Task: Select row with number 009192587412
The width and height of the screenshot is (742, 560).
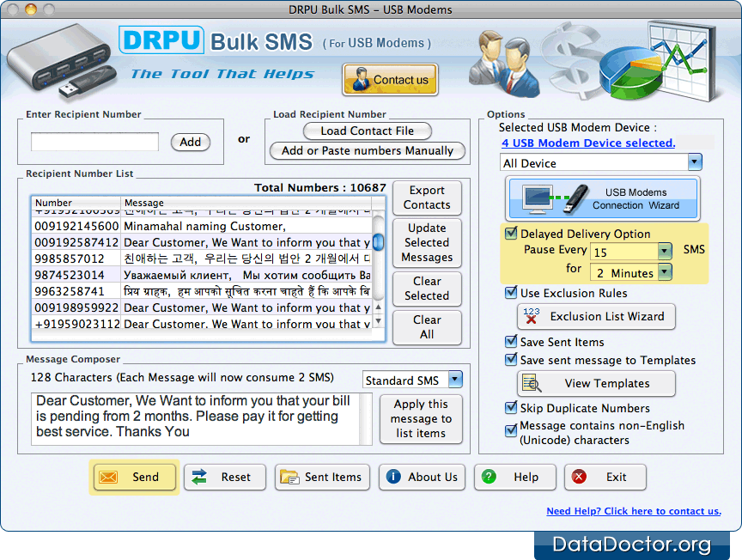Action: click(x=202, y=242)
